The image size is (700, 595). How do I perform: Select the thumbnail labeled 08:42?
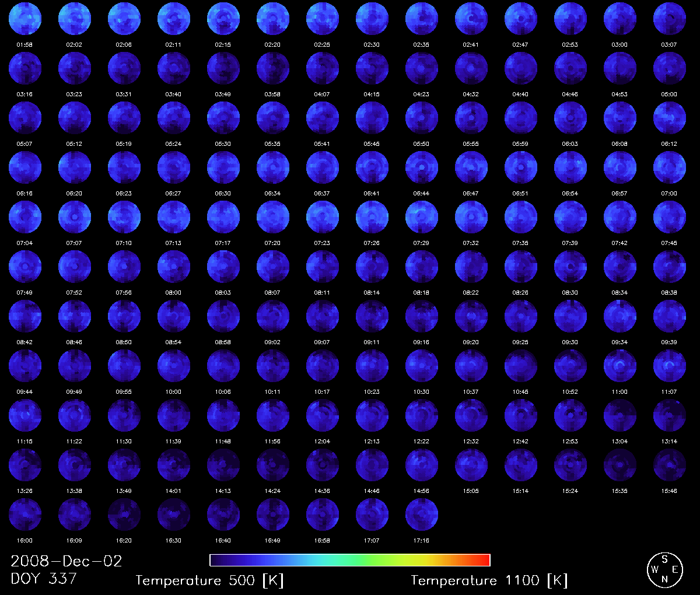(25, 316)
